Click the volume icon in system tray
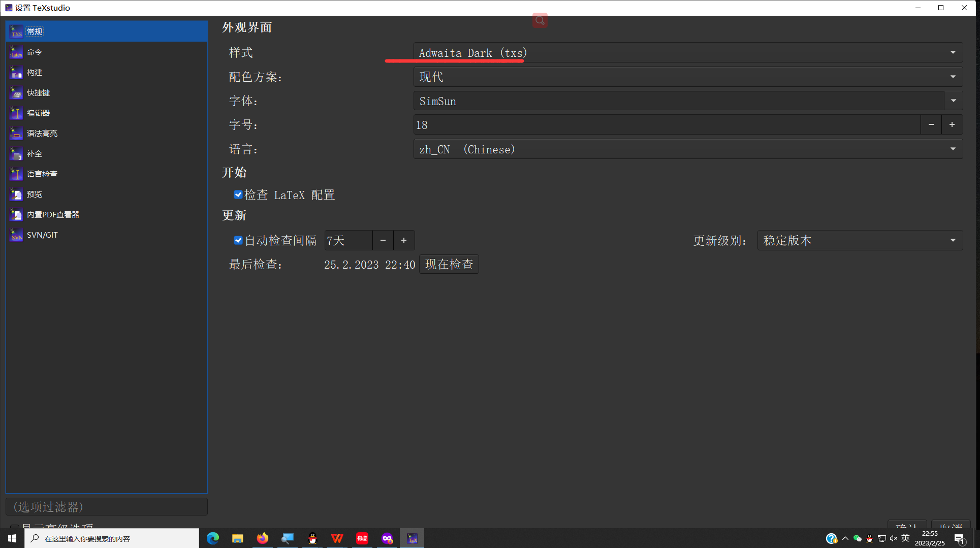This screenshot has height=548, width=980. 894,538
